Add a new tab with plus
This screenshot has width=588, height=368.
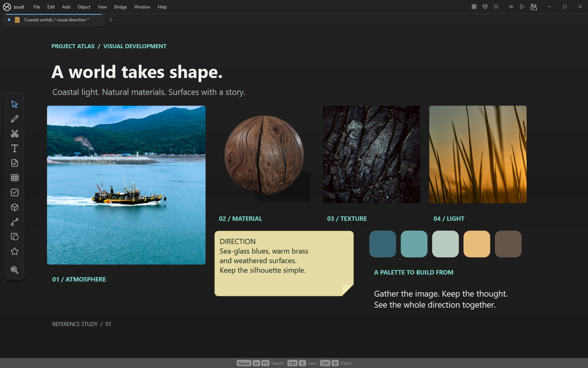point(111,20)
